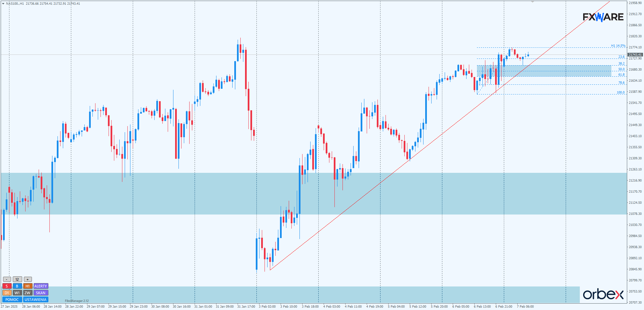This screenshot has width=644, height=310.
Task: Click the FXWARE logo
Action: tap(603, 17)
